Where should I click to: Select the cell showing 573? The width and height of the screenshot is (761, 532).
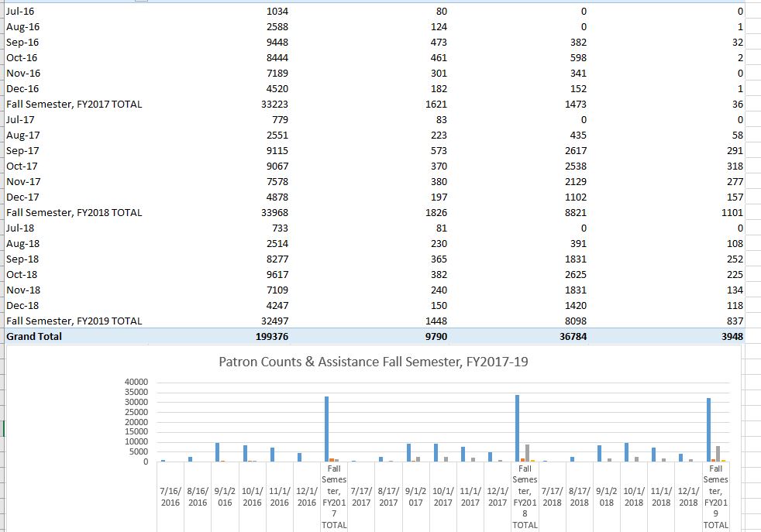click(439, 151)
